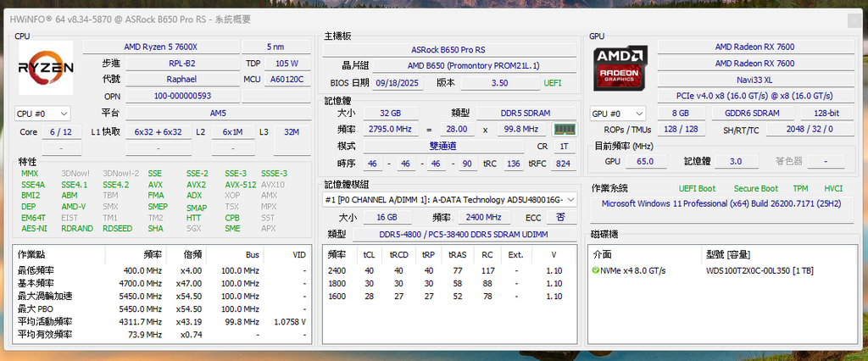Click the AMD Radeon Graphics logo
This screenshot has width=868, height=361.
(x=621, y=69)
